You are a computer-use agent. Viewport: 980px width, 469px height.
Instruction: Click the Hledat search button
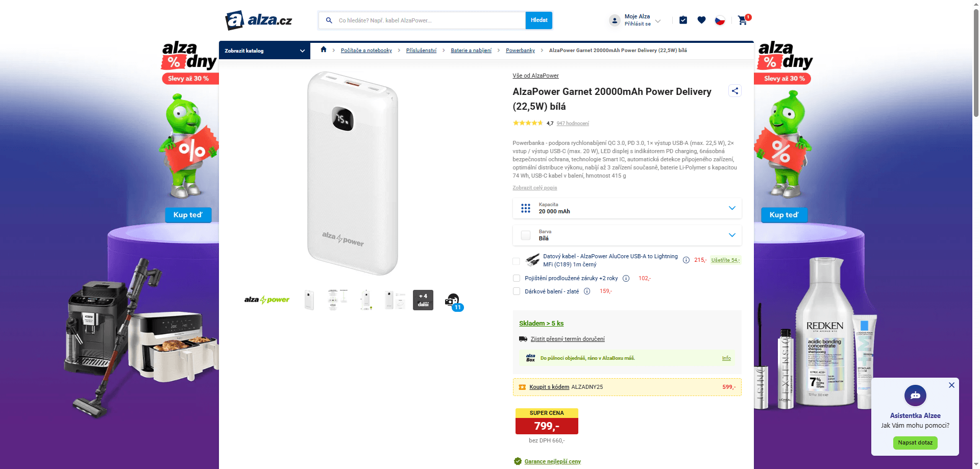(538, 20)
